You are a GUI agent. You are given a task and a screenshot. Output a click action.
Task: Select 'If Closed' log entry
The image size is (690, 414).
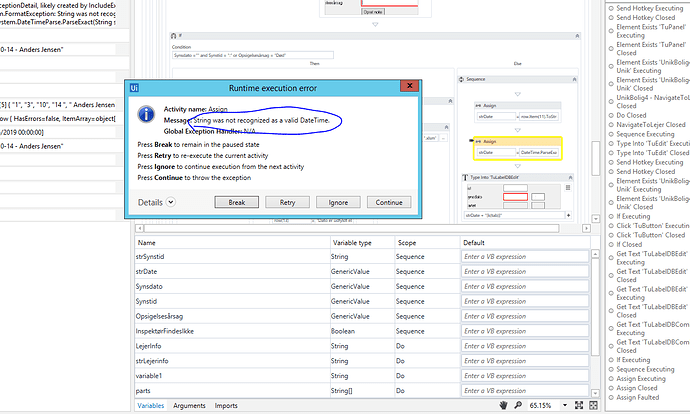pos(629,244)
